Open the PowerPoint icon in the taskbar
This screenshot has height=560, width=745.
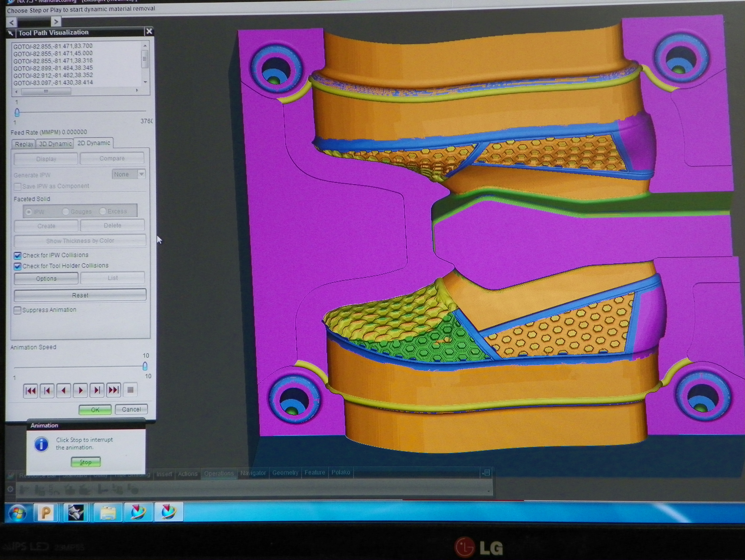[x=46, y=513]
